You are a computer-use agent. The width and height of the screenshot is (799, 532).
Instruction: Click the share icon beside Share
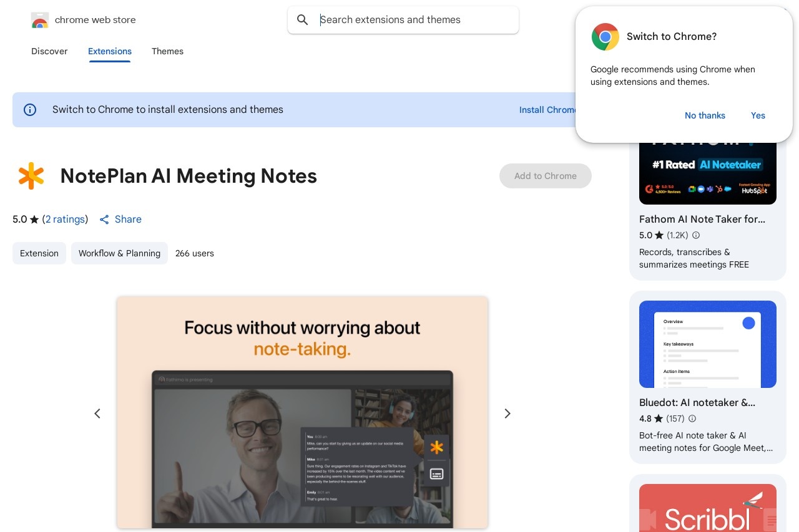[104, 220]
